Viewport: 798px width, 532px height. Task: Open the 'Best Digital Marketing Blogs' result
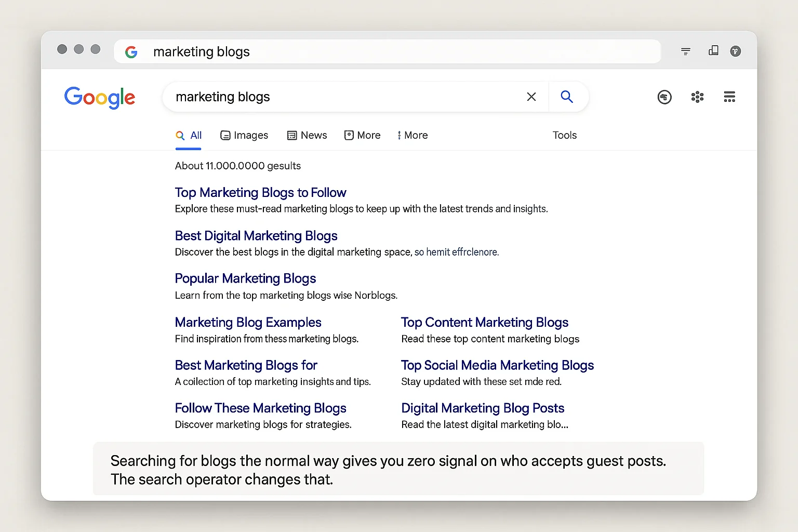pos(256,235)
